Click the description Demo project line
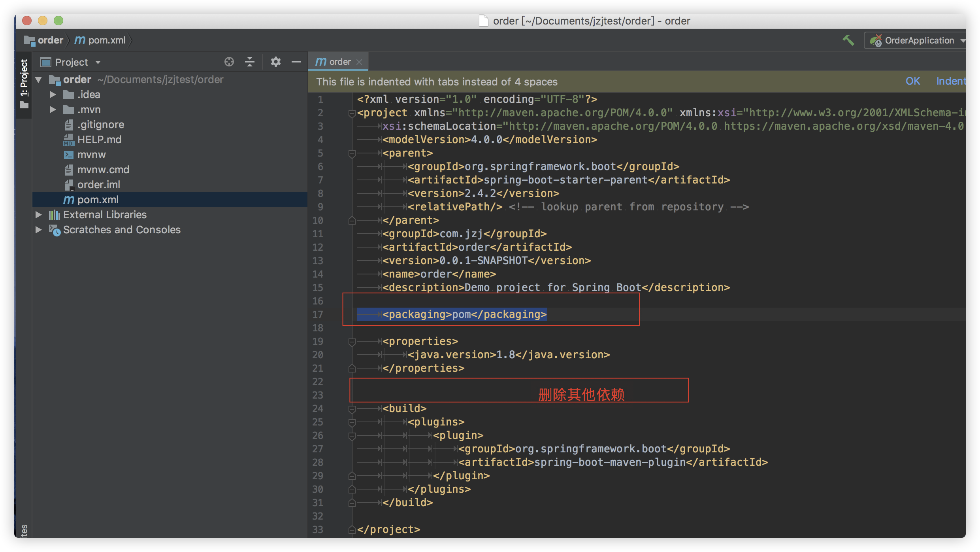This screenshot has height=552, width=980. 556,287
